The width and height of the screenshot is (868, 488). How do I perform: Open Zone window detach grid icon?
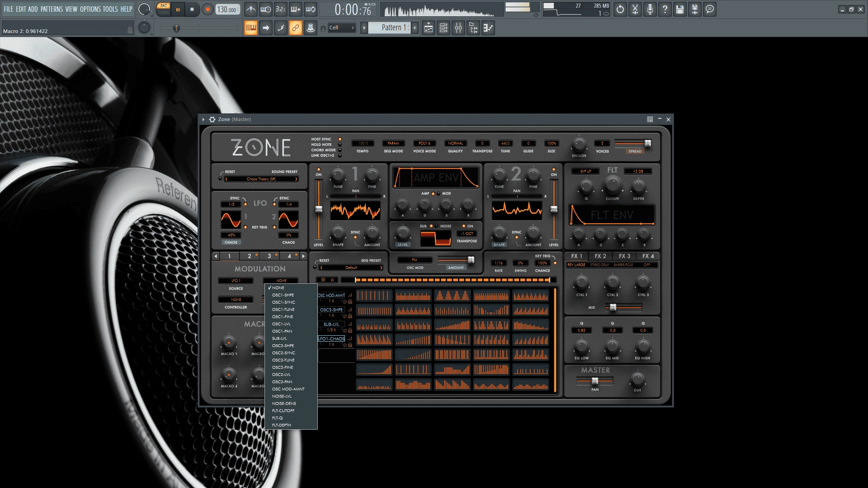(650, 119)
